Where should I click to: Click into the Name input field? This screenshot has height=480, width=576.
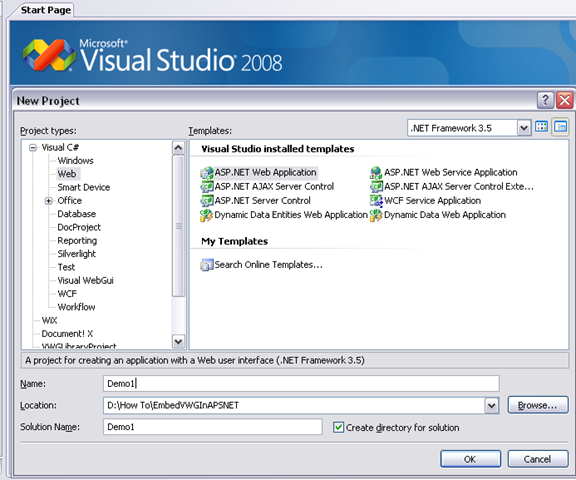coord(301,384)
